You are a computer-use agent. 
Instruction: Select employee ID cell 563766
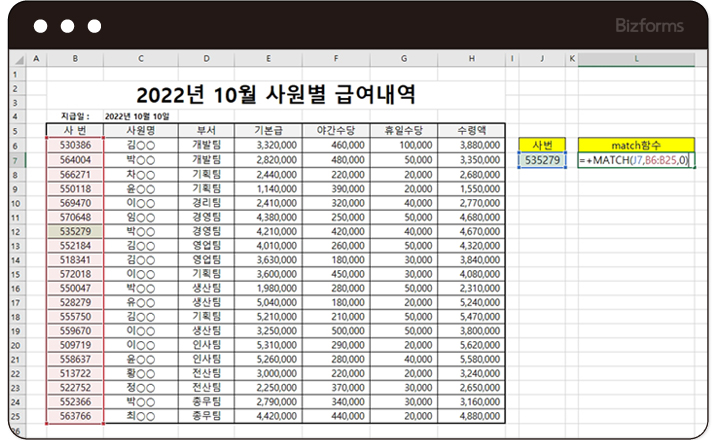click(x=75, y=416)
